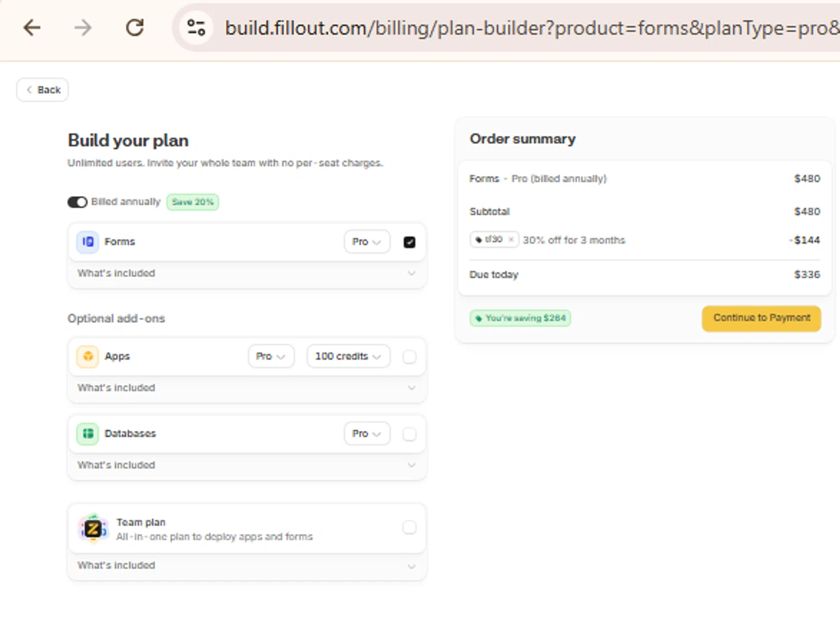Expand What's included under Forms
840x636 pixels.
point(246,273)
